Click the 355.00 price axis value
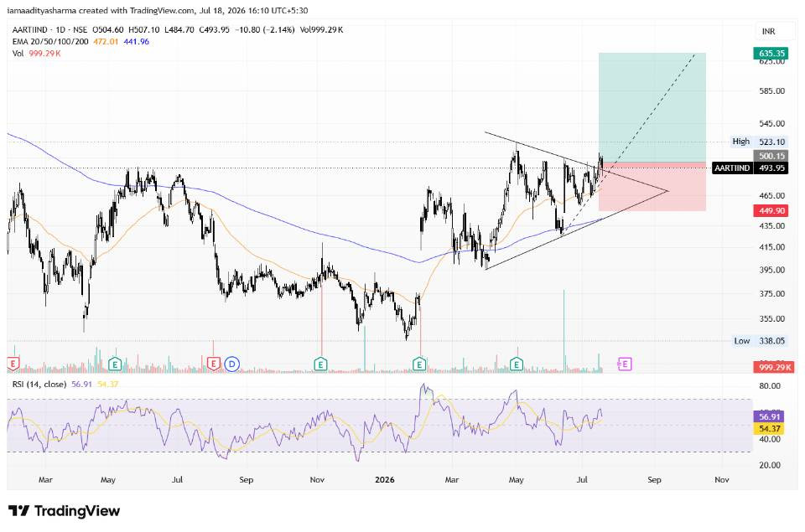This screenshot has height=532, width=805. point(771,318)
